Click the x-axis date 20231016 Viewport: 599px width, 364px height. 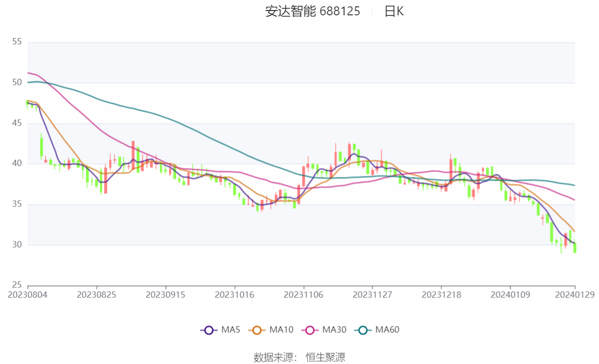(235, 295)
